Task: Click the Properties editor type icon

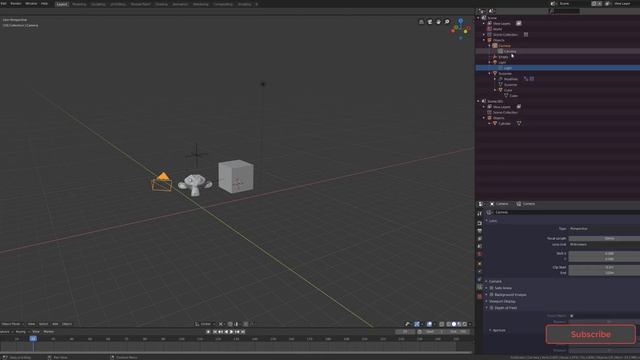Action: [481, 204]
